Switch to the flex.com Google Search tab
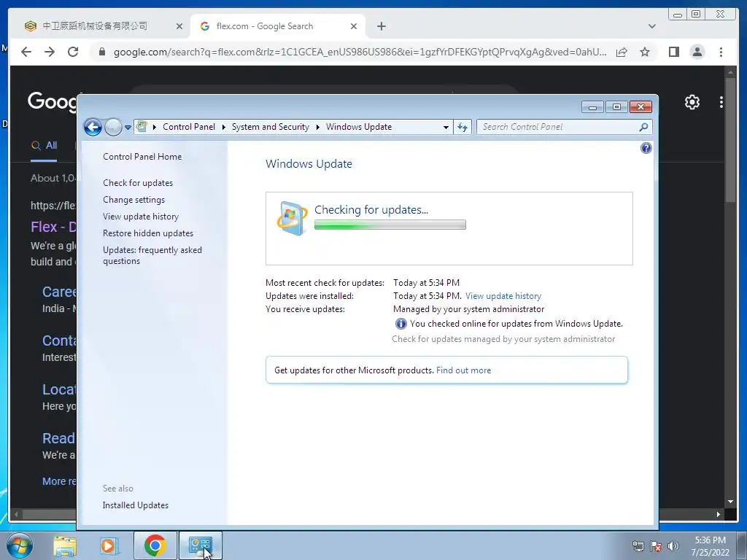Image resolution: width=747 pixels, height=560 pixels. click(278, 26)
